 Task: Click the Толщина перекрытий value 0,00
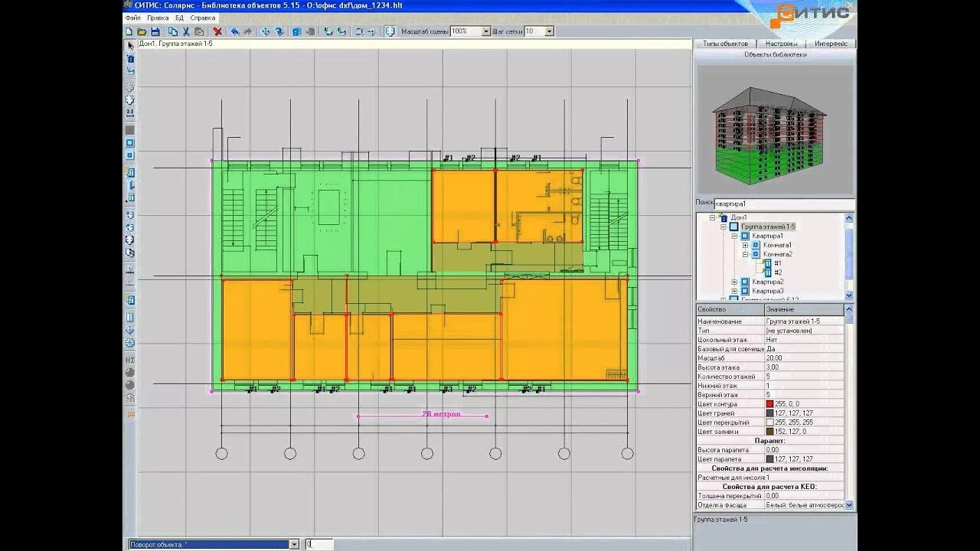(x=804, y=496)
